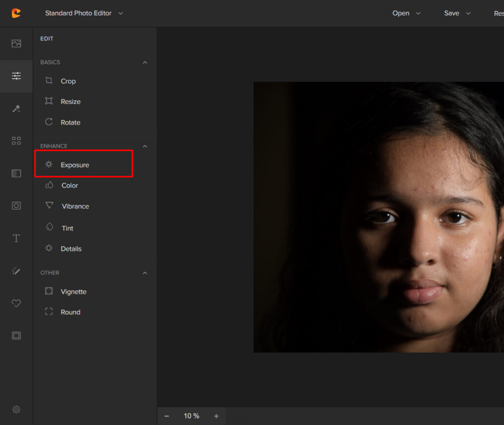The height and width of the screenshot is (425, 504).
Task: Open the magic wand AI tools icon
Action: point(16,109)
